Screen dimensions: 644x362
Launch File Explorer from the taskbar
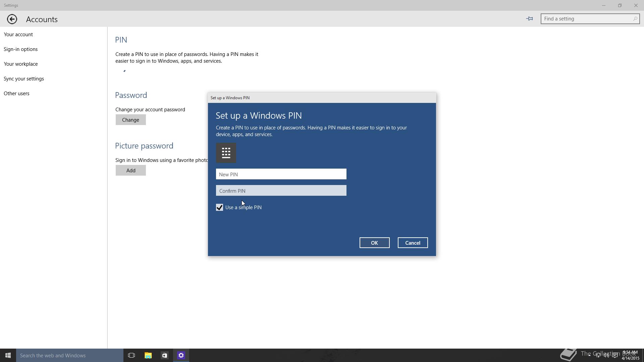pos(148,355)
